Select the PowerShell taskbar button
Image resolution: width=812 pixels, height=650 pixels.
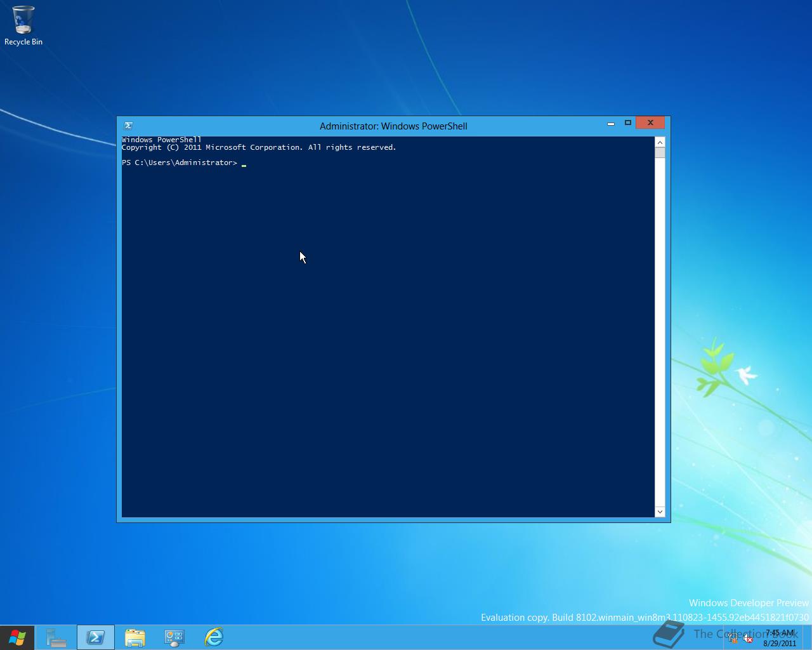point(96,637)
